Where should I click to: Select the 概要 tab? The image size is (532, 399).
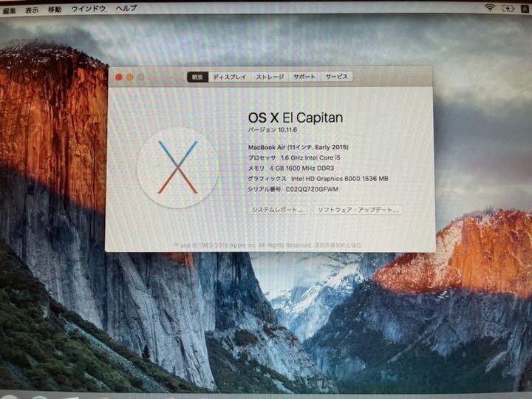pyautogui.click(x=197, y=77)
